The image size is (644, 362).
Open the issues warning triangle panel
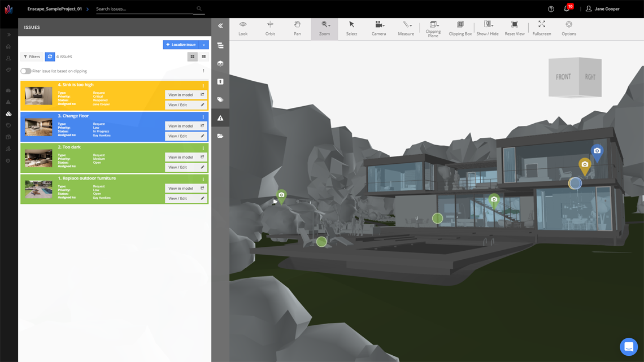tap(220, 118)
